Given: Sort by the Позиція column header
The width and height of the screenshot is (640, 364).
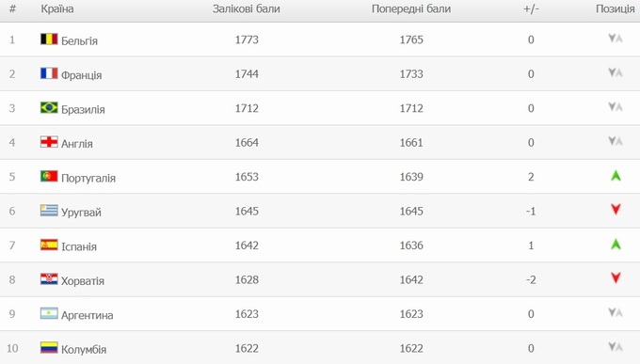Looking at the screenshot, I should (616, 9).
